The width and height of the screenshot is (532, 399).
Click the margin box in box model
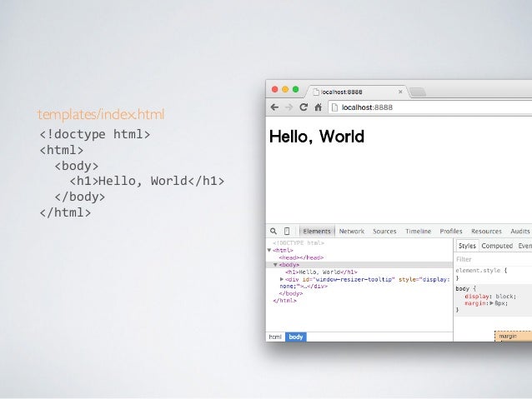click(x=514, y=337)
